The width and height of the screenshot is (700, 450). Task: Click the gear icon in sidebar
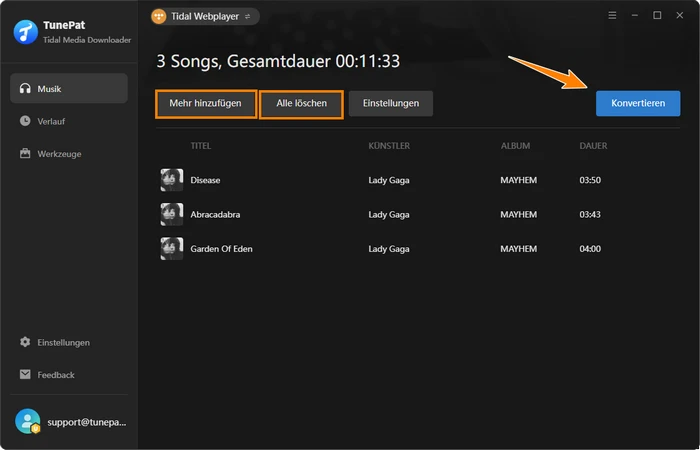click(x=25, y=342)
